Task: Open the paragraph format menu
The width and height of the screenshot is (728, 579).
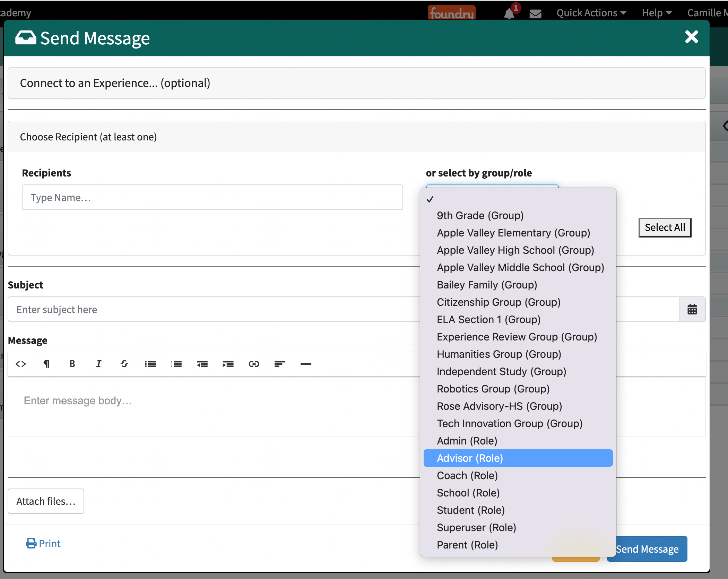Action: tap(46, 364)
